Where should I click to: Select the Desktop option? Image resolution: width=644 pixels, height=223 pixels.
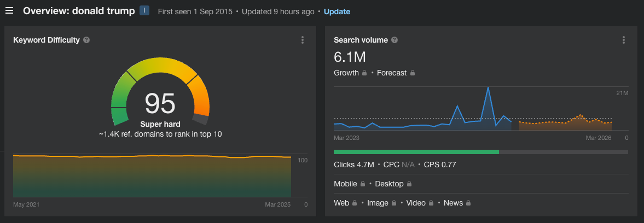(390, 184)
